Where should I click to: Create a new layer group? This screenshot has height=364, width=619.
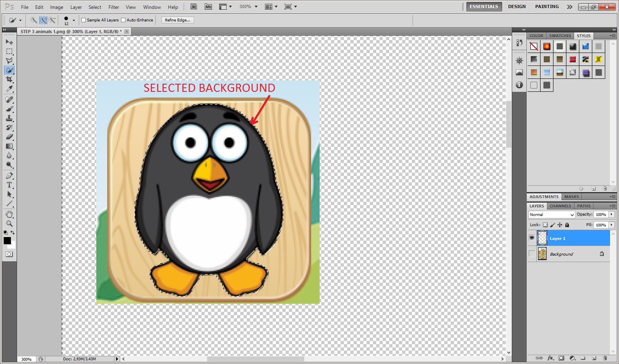pyautogui.click(x=583, y=358)
